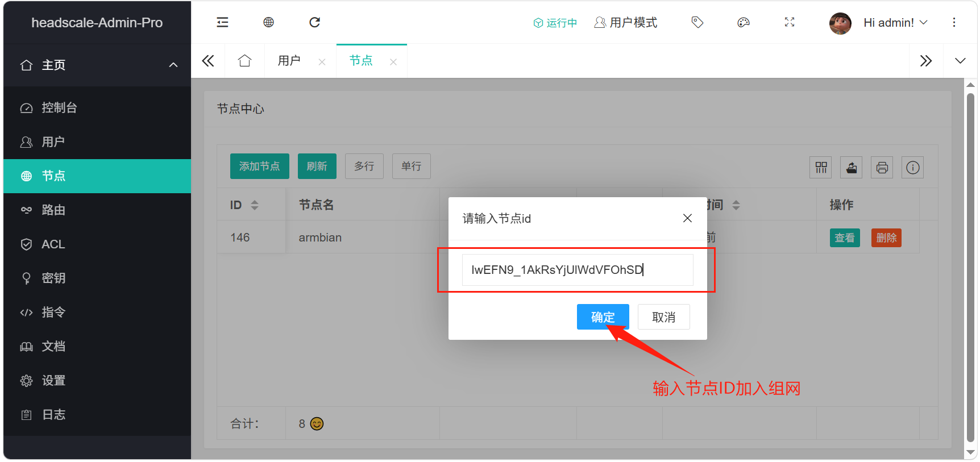Click 查看 for node armbian
The width and height of the screenshot is (980, 462).
coord(845,238)
